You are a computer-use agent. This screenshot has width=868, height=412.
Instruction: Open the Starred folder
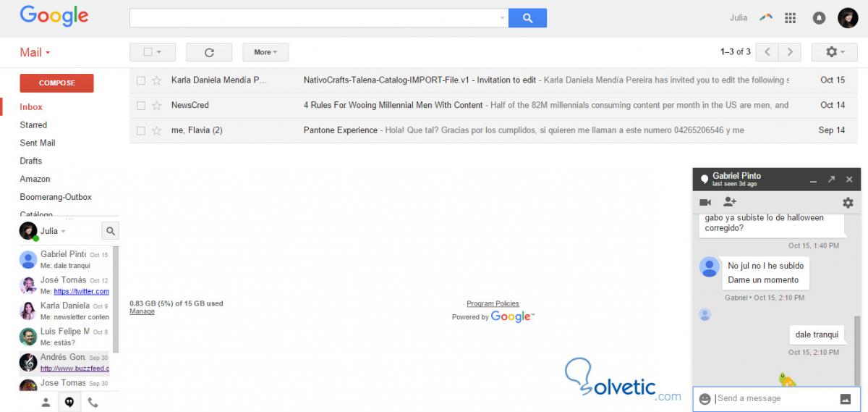[x=33, y=125]
